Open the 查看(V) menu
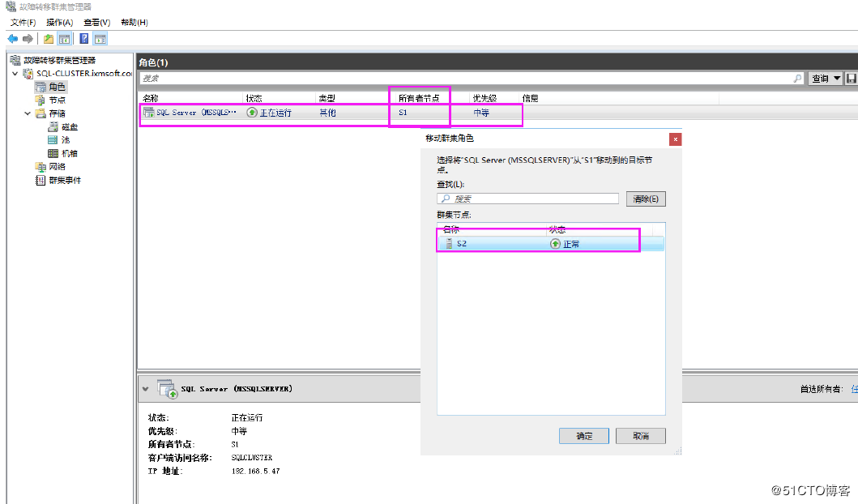The width and height of the screenshot is (858, 504). pos(96,22)
